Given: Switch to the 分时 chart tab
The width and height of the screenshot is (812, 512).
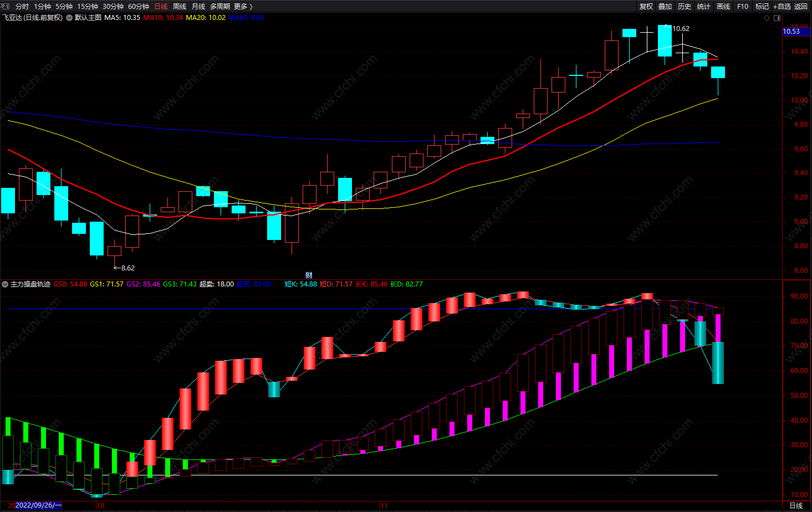Looking at the screenshot, I should [x=22, y=6].
